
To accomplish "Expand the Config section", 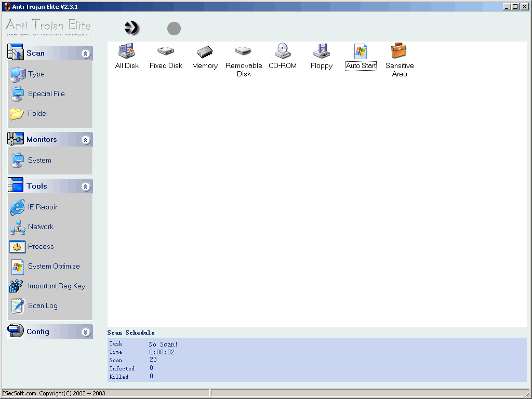I will pos(86,332).
